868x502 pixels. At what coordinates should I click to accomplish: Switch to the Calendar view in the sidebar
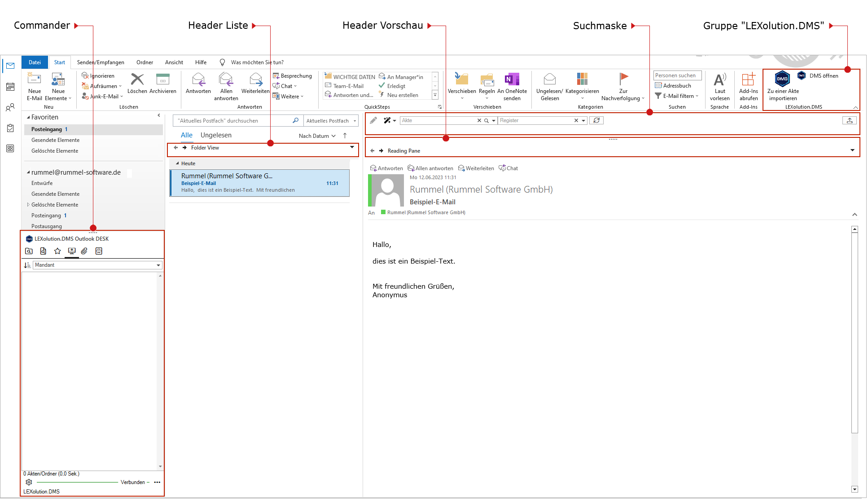pyautogui.click(x=10, y=87)
